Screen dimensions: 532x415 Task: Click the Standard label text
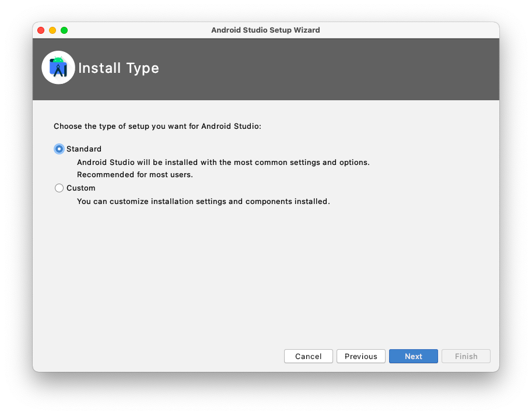click(84, 149)
